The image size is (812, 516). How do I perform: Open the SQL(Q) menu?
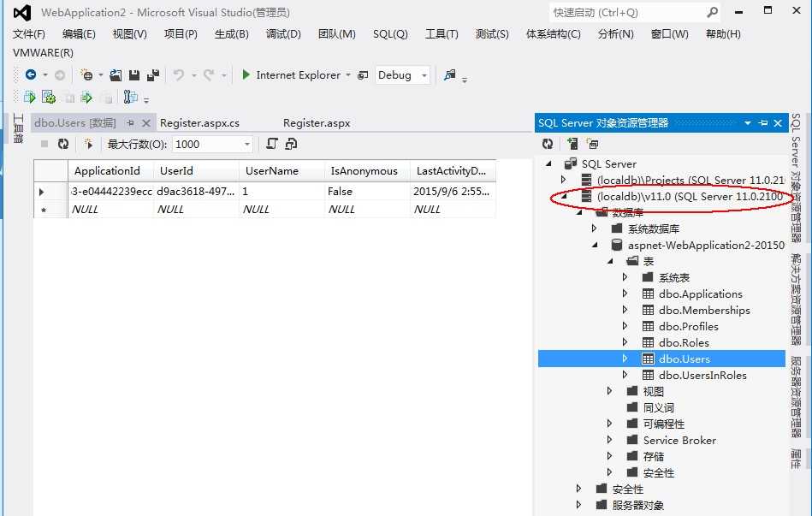pos(390,34)
